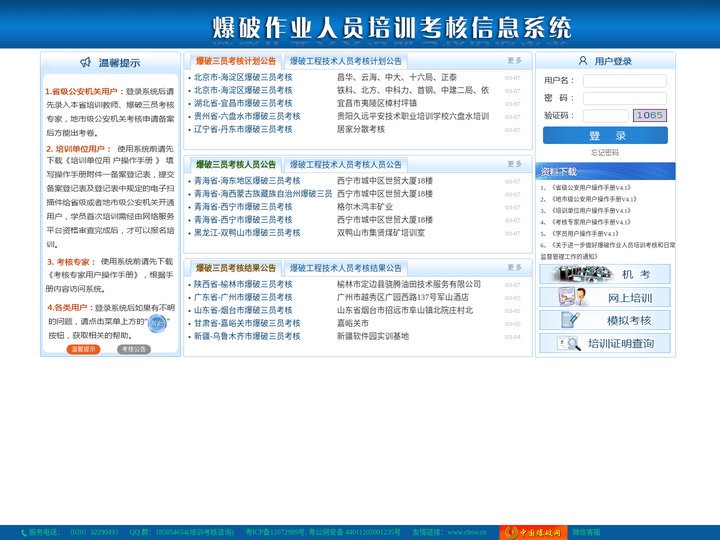This screenshot has height=540, width=720.
Task: Download 《培训单位用户操作手册V4.1》
Action: click(x=591, y=210)
